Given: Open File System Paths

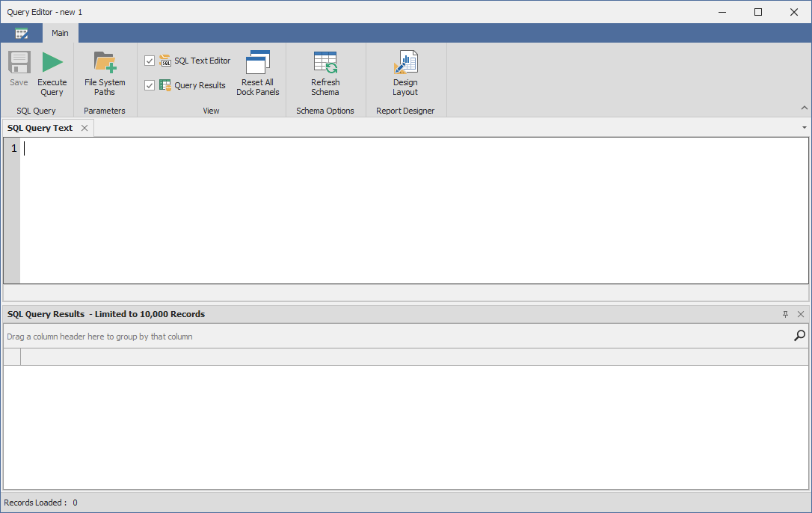Looking at the screenshot, I should (104, 64).
